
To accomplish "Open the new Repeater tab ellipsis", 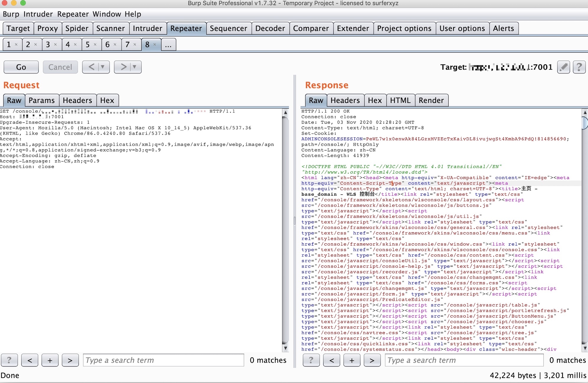I will tap(168, 45).
